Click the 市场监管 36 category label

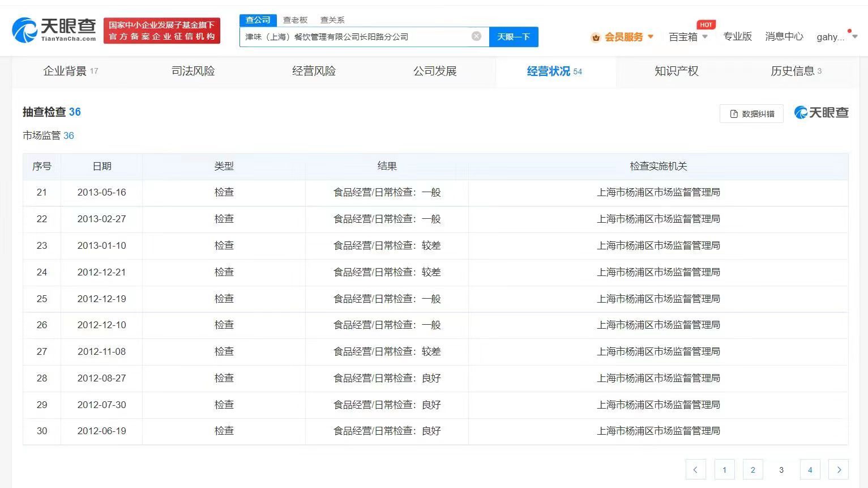(48, 135)
